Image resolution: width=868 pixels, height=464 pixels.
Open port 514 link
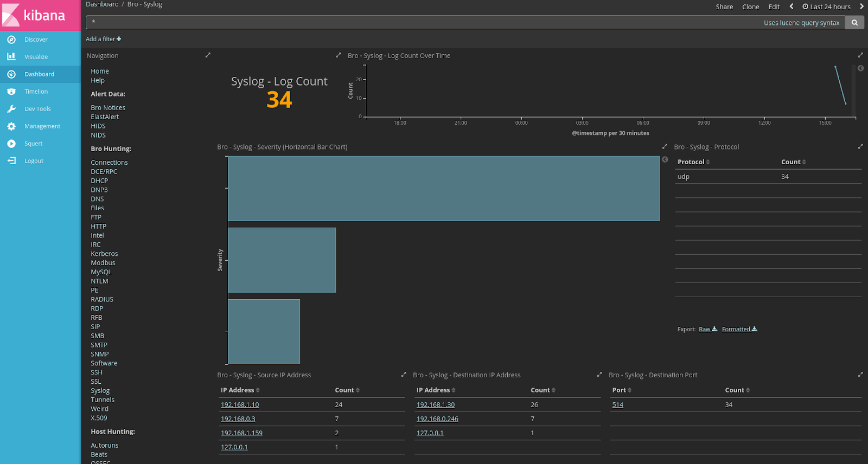coord(618,405)
